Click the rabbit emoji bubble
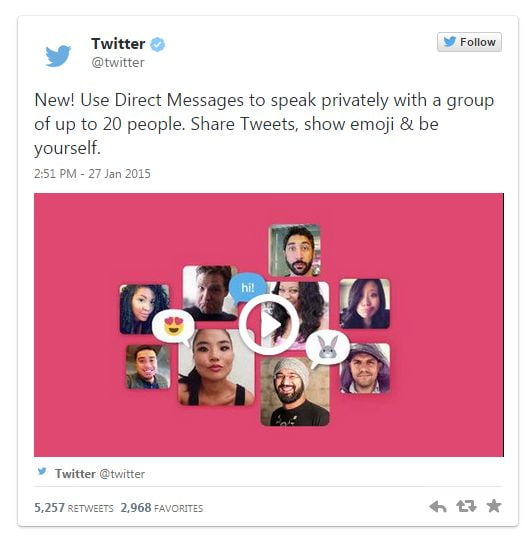Viewport: 530px width, 539px height. coord(327,346)
